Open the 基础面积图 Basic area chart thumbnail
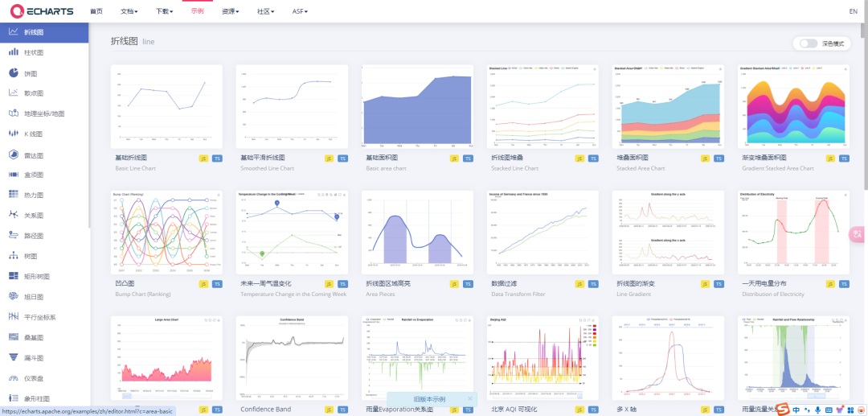This screenshot has height=416, width=868. click(417, 106)
